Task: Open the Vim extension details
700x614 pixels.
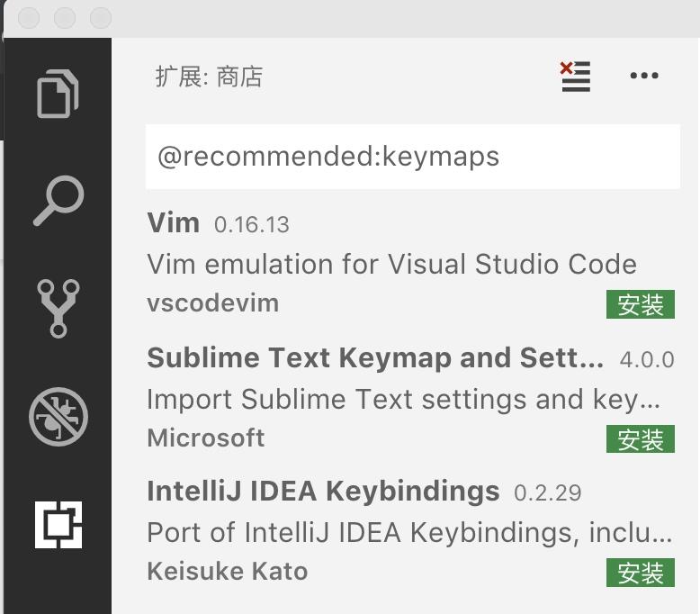Action: pyautogui.click(x=410, y=264)
